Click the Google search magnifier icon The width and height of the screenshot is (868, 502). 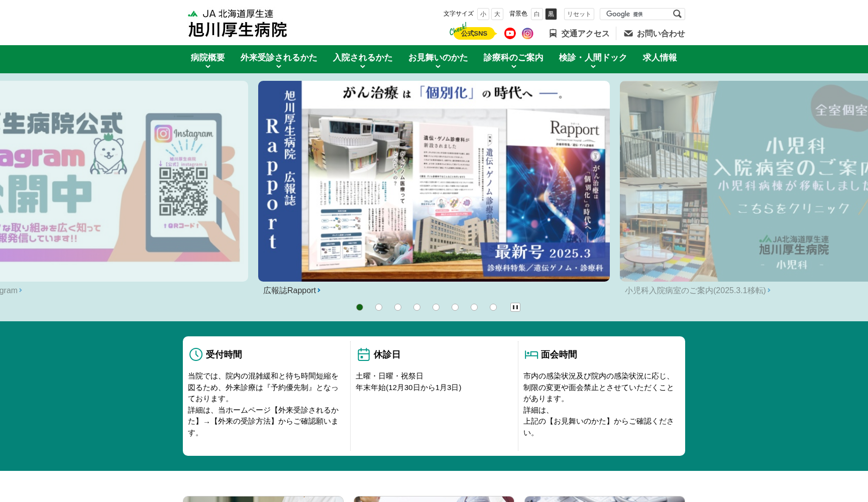click(677, 14)
